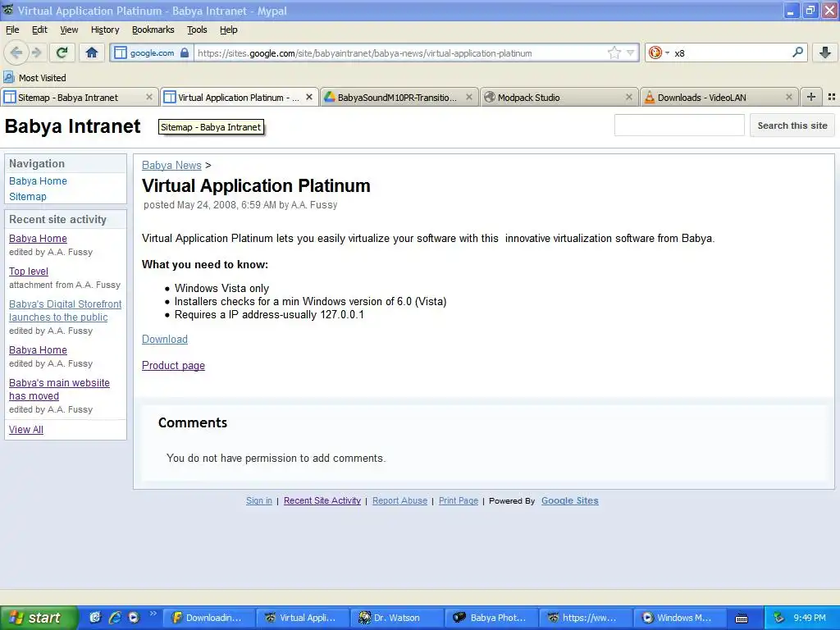This screenshot has height=630, width=840.
Task: Click the padlock security icon in address bar
Action: pos(185,52)
